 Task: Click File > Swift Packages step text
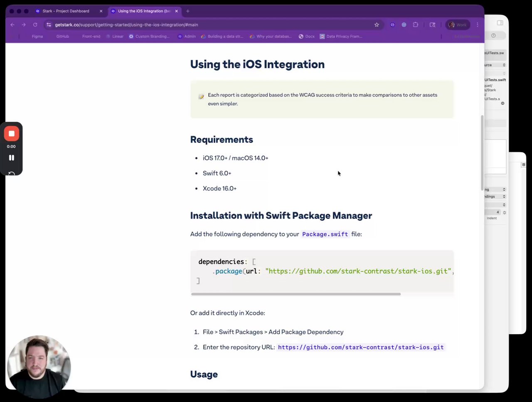pos(273,332)
